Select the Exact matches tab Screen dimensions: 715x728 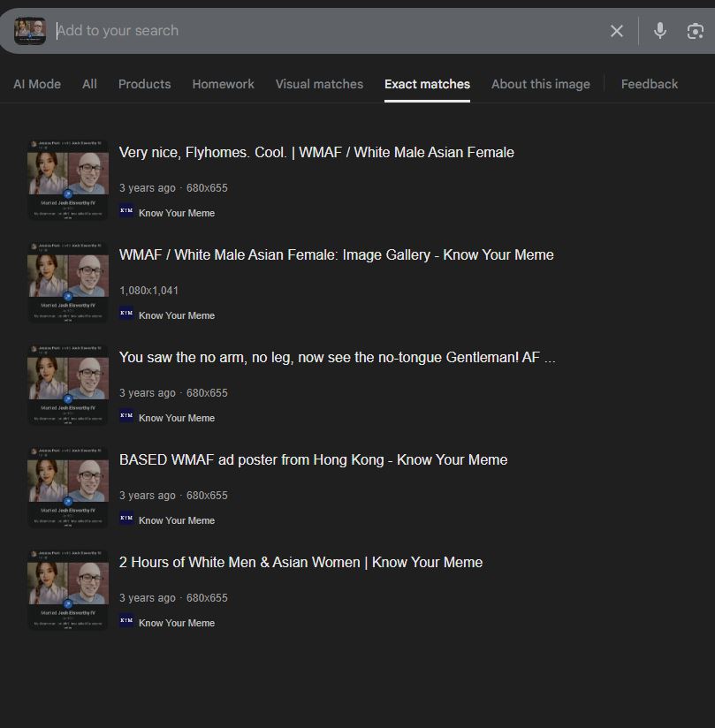(427, 84)
